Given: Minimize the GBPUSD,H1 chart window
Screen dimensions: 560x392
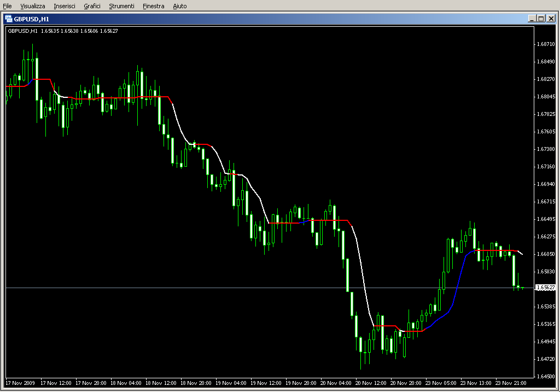Looking at the screenshot, I should 532,19.
